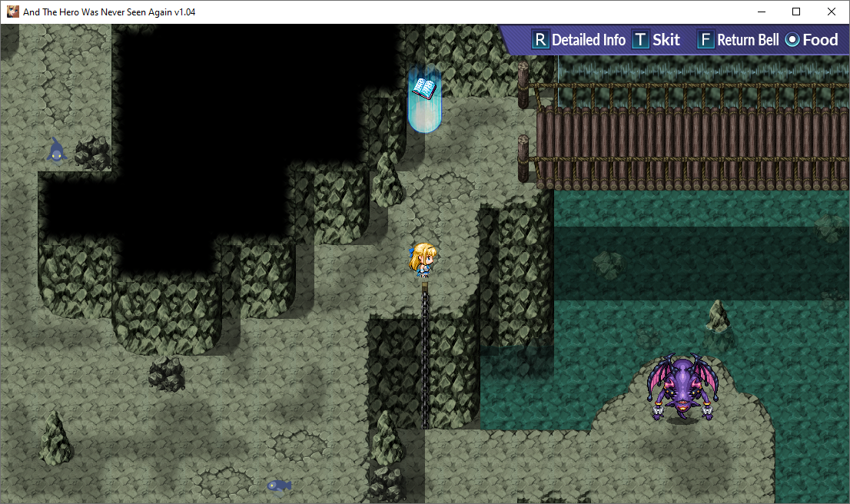This screenshot has width=850, height=504.
Task: Maximize the game window
Action: [796, 12]
